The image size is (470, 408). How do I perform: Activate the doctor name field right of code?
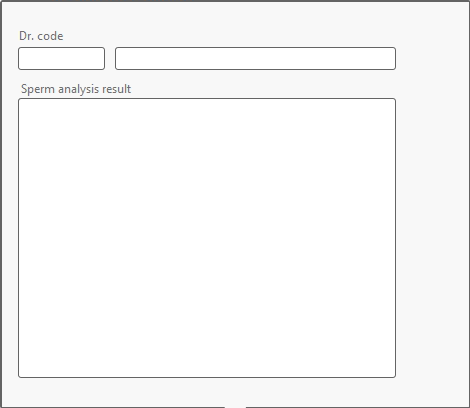[255, 58]
